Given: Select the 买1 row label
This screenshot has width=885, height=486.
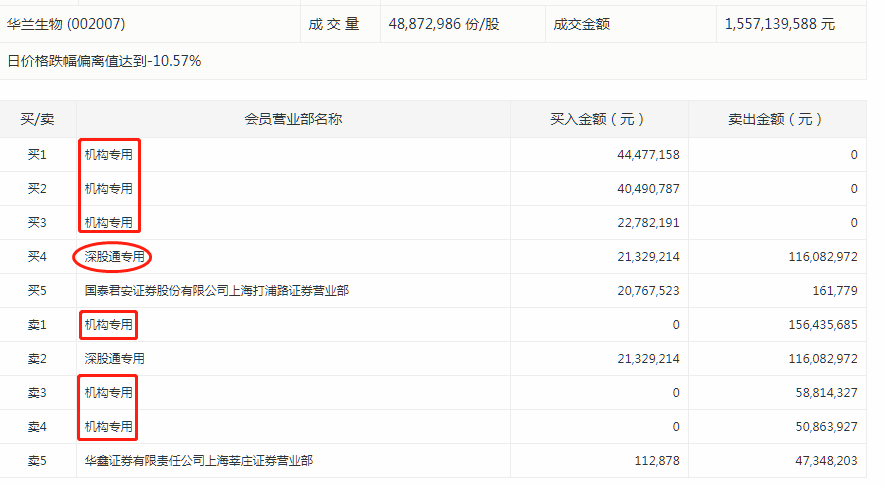Looking at the screenshot, I should coord(37,155).
